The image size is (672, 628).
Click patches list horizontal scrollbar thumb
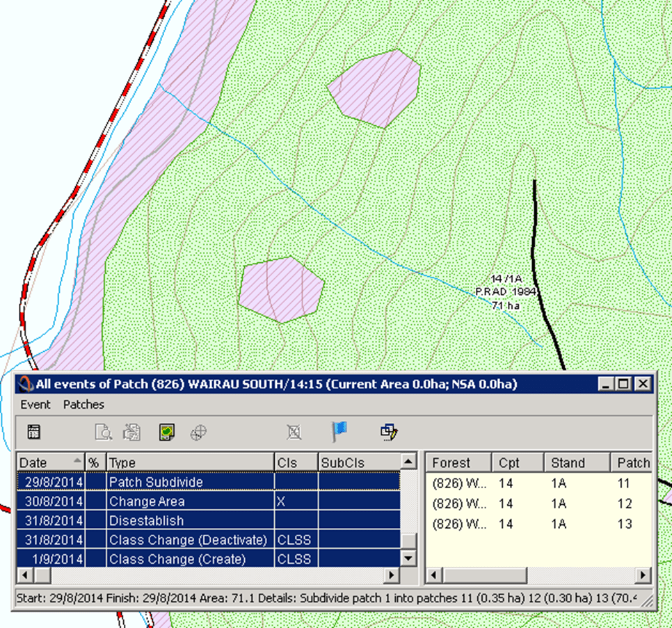click(x=485, y=575)
